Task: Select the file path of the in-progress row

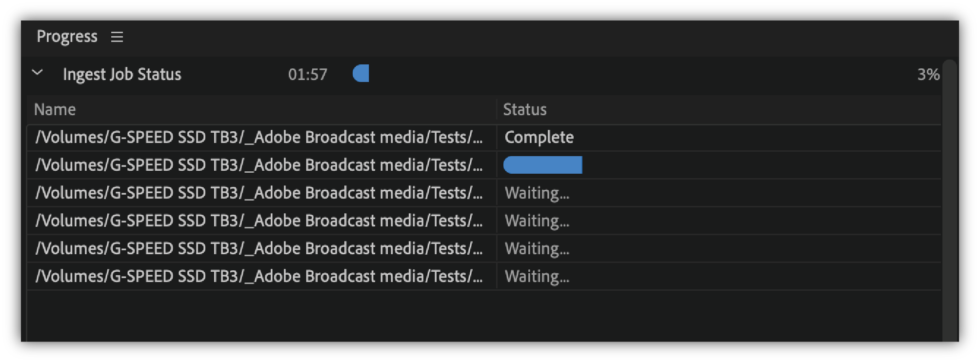Action: pyautogui.click(x=259, y=165)
